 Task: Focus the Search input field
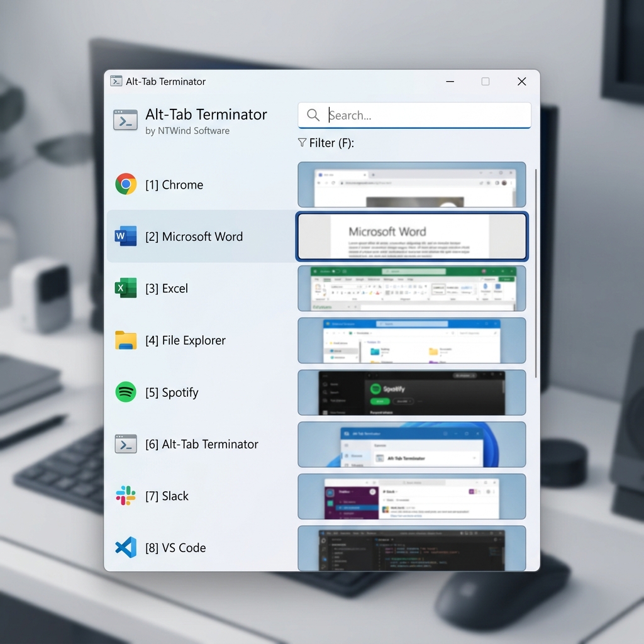[414, 116]
